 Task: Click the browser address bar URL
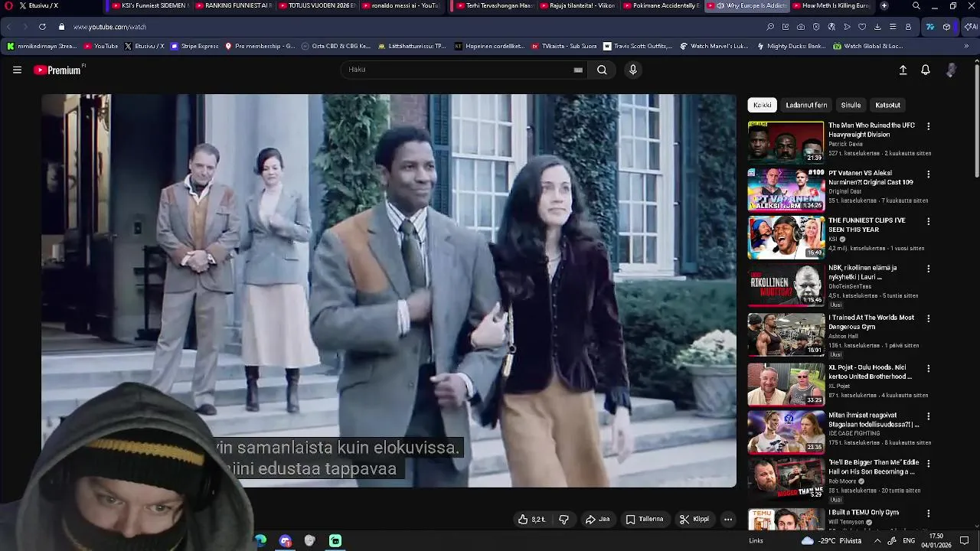pyautogui.click(x=109, y=27)
